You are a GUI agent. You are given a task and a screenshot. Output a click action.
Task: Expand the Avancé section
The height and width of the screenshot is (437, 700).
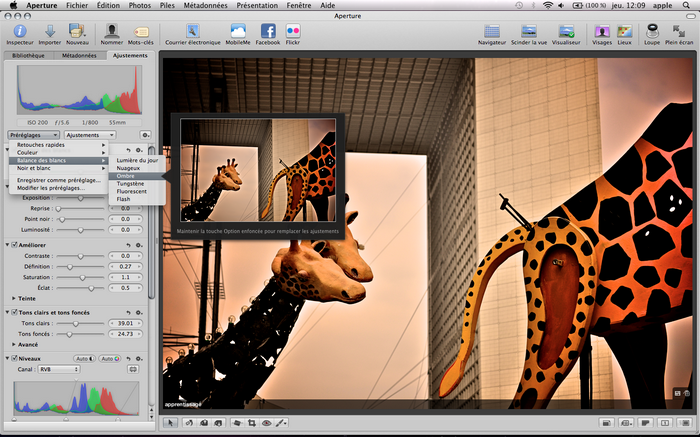tap(14, 345)
